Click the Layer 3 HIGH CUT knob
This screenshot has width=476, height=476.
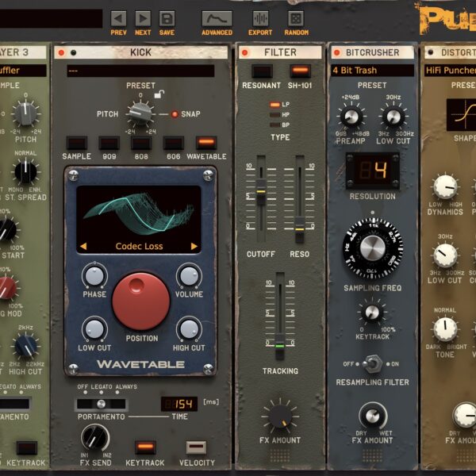tap(26, 346)
